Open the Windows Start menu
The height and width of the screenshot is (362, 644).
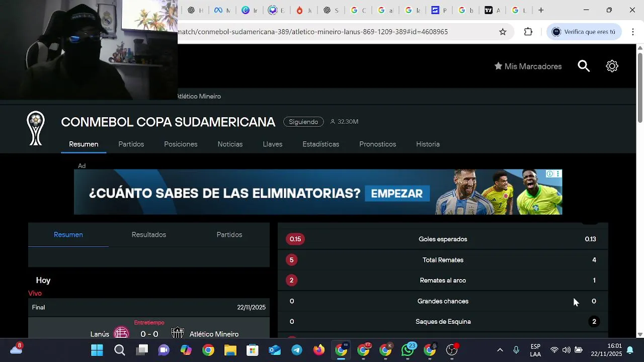97,350
